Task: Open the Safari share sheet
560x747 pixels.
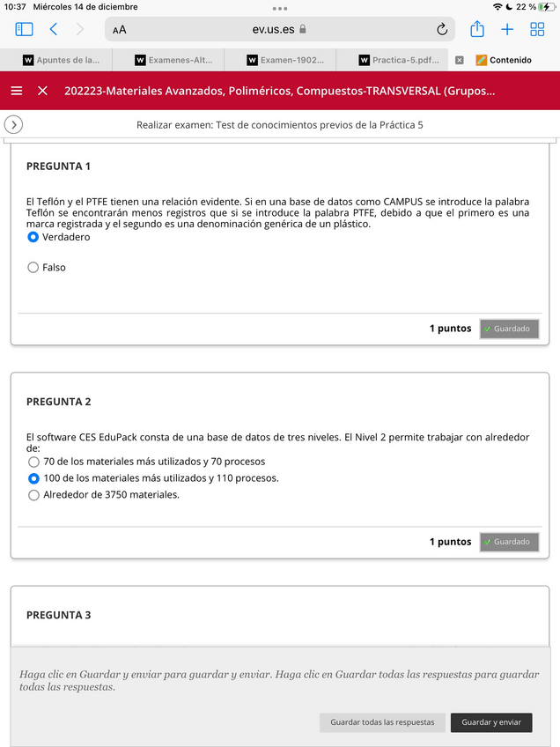Action: tap(477, 29)
